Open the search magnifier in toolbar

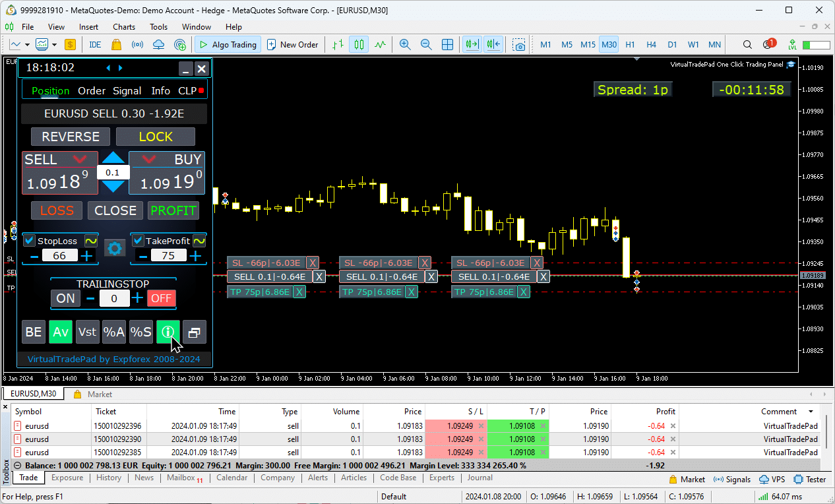747,45
